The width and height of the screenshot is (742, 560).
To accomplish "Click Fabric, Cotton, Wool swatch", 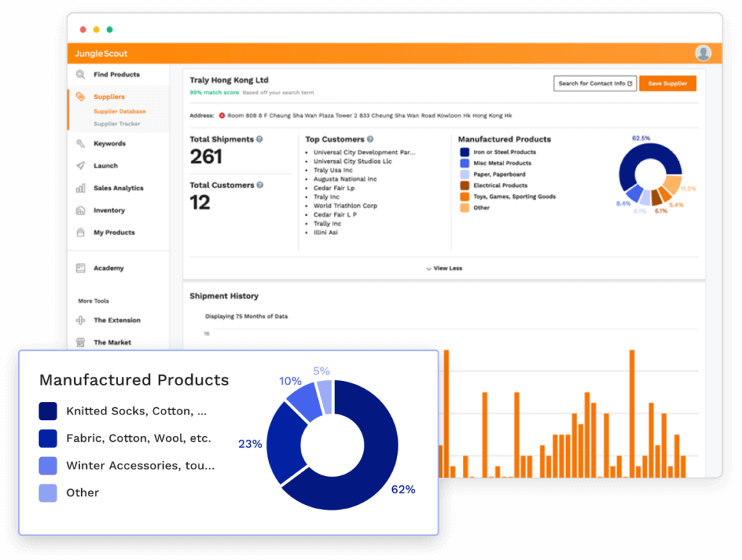I will [48, 438].
